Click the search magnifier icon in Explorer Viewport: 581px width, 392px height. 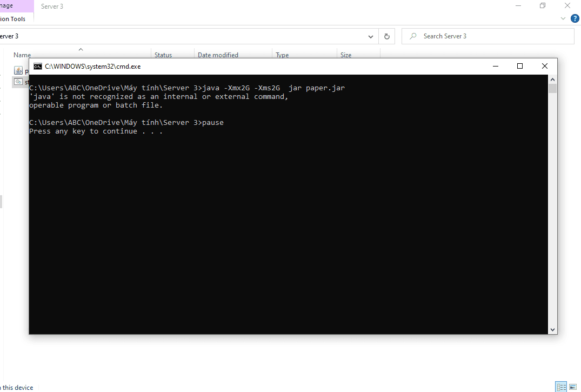413,36
